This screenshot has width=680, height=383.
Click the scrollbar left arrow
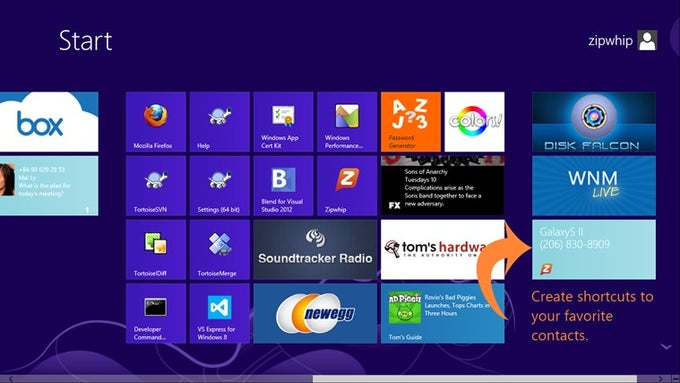click(11, 379)
